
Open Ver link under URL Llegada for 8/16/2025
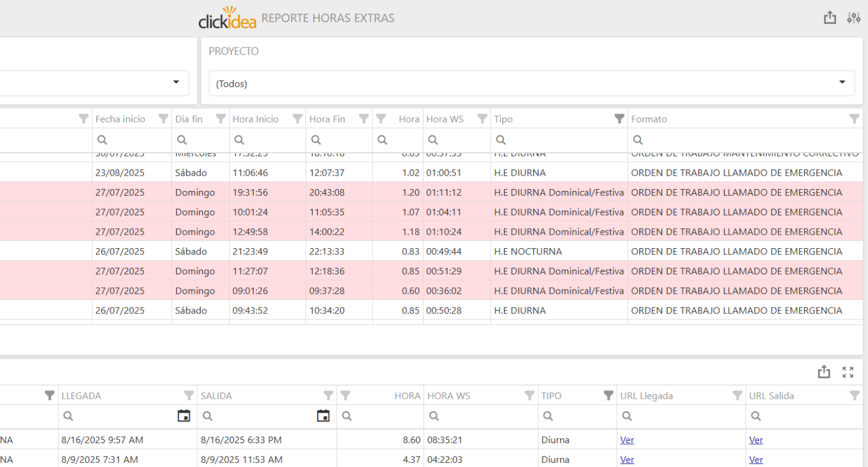point(627,440)
